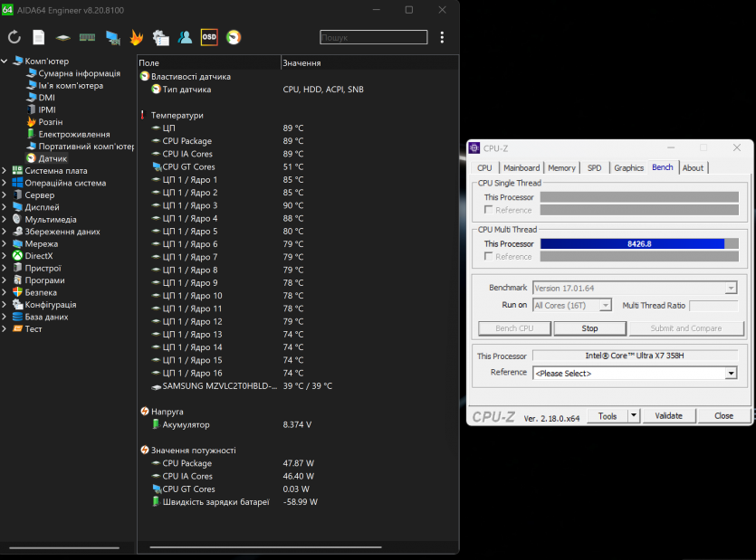Click the green memory module toolbar icon
The width and height of the screenshot is (756, 560).
(x=88, y=37)
